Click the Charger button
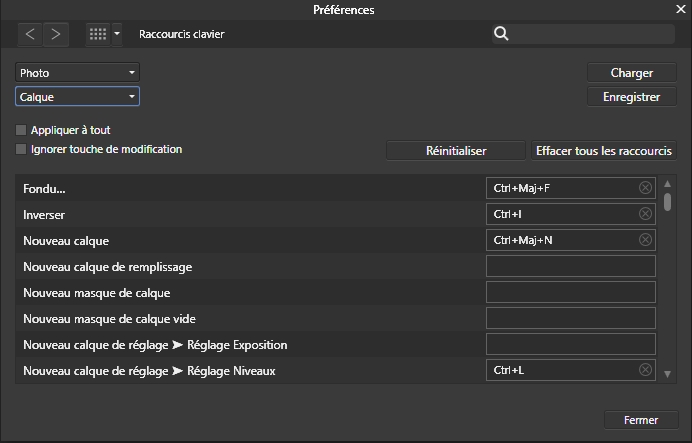 tap(631, 73)
